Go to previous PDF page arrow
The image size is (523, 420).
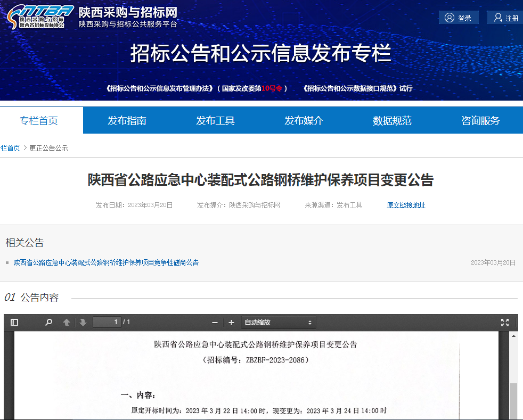click(x=67, y=323)
